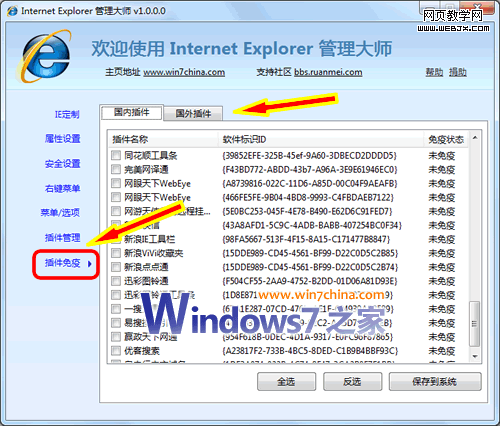Select the ID {39852EFE-325B-45ef-9A60-3DBECD2DDDD5}

coord(309,156)
